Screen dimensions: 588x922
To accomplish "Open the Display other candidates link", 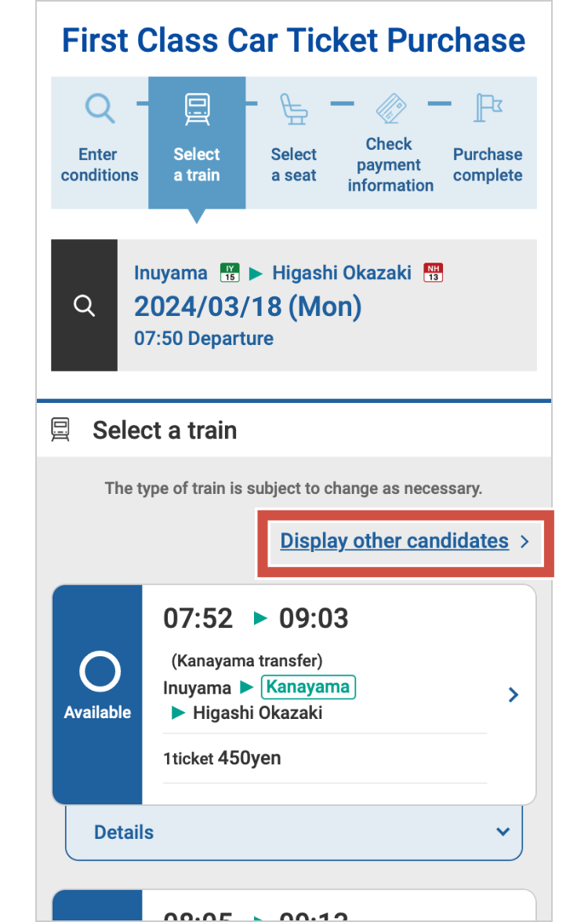I will tap(394, 541).
